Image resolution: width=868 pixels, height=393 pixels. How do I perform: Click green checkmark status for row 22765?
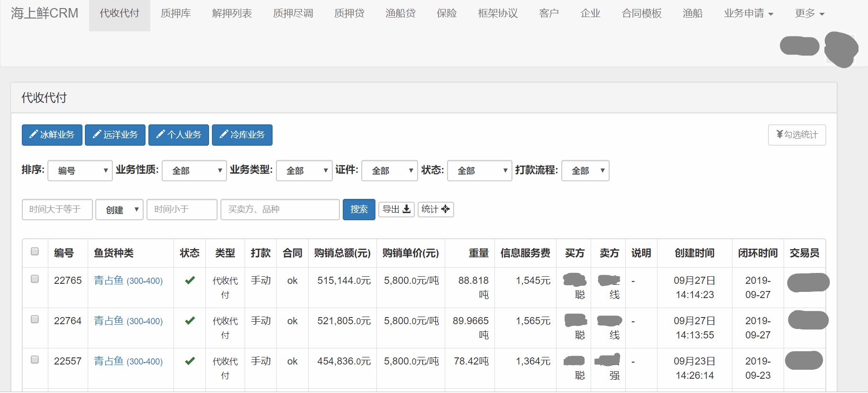tap(190, 281)
